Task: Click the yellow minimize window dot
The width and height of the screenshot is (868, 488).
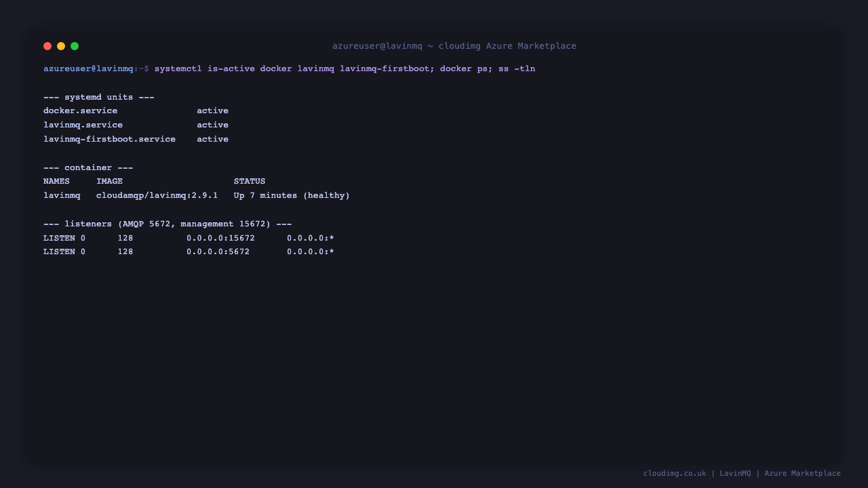Action: 61,46
